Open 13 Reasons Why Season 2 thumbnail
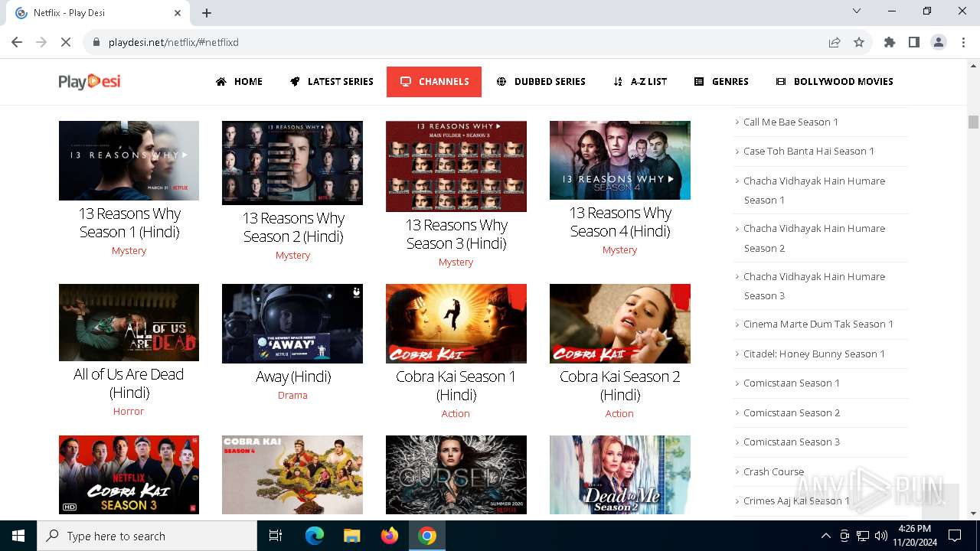 [292, 163]
